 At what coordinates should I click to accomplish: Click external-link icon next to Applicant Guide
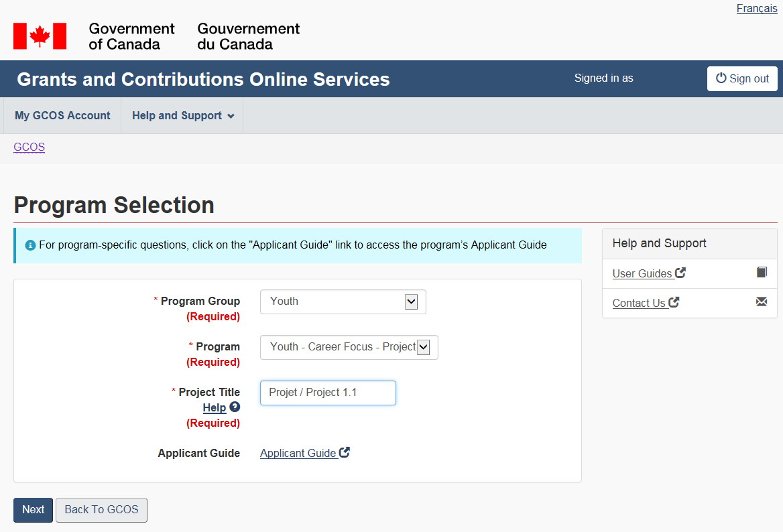point(345,452)
